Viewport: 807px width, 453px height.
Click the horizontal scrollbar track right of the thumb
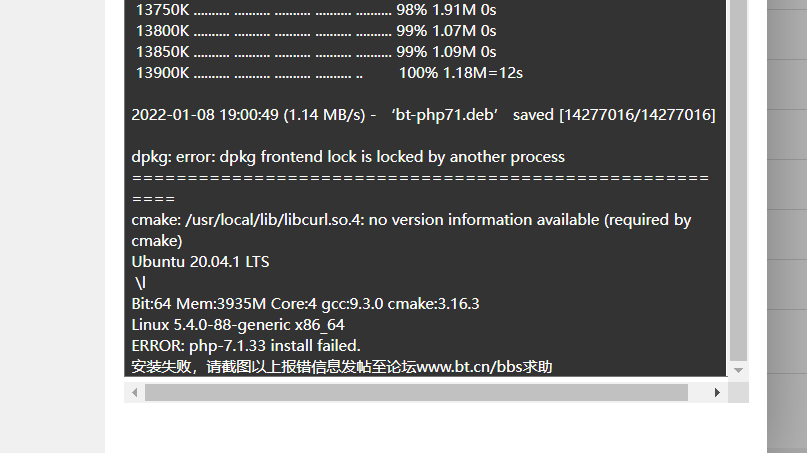697,393
